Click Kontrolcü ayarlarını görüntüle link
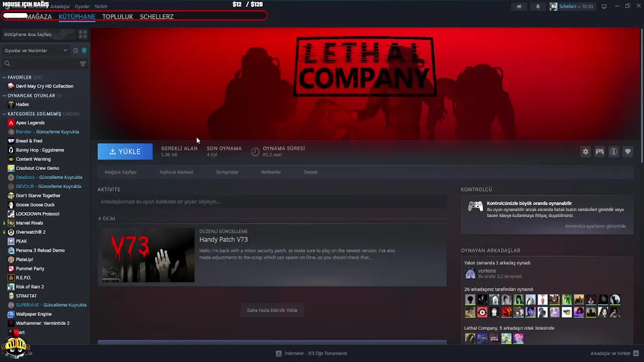This screenshot has height=362, width=644. tap(596, 226)
